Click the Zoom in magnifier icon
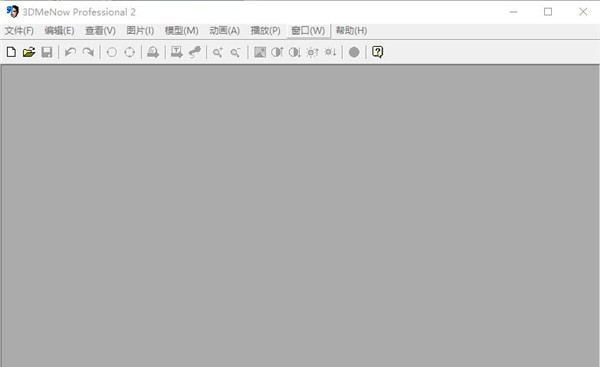This screenshot has height=367, width=600. coord(218,52)
